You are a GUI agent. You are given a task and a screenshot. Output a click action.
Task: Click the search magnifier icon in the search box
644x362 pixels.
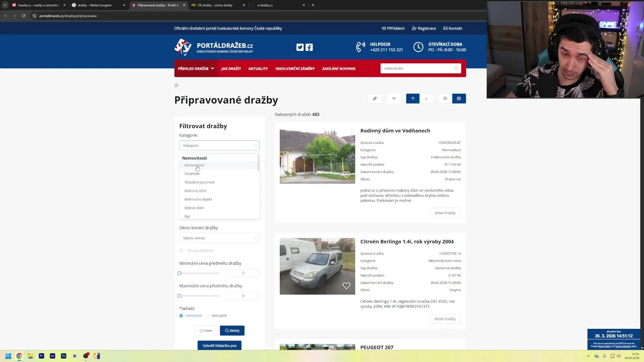pyautogui.click(x=456, y=68)
